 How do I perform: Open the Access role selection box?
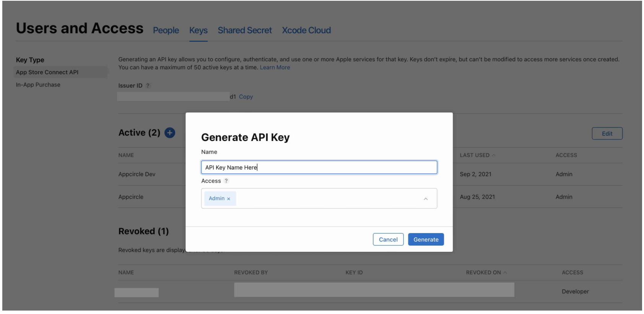pyautogui.click(x=319, y=198)
